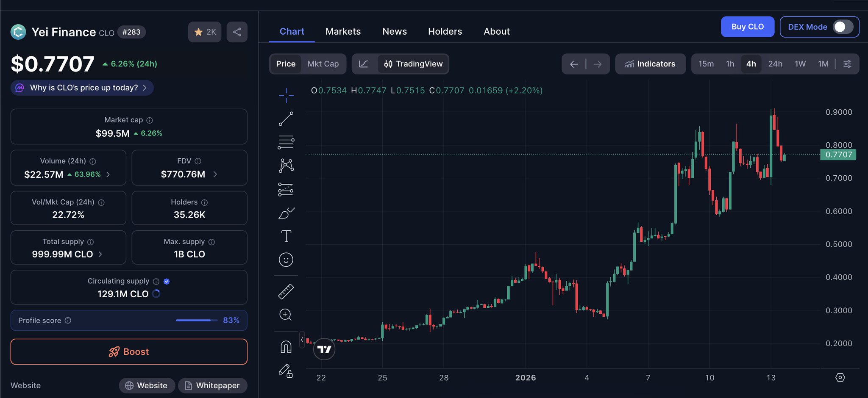Share Yei Finance via share icon
Screen dimensions: 868x398
coord(237,32)
